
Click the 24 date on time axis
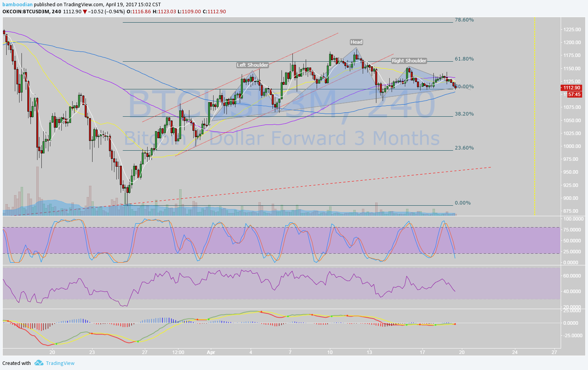click(x=515, y=352)
